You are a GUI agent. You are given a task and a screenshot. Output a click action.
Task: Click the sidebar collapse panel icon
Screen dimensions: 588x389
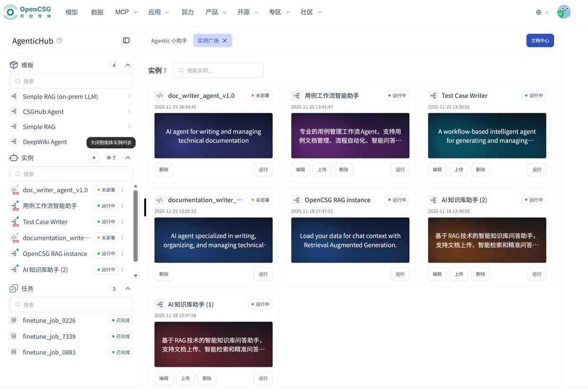click(x=126, y=41)
